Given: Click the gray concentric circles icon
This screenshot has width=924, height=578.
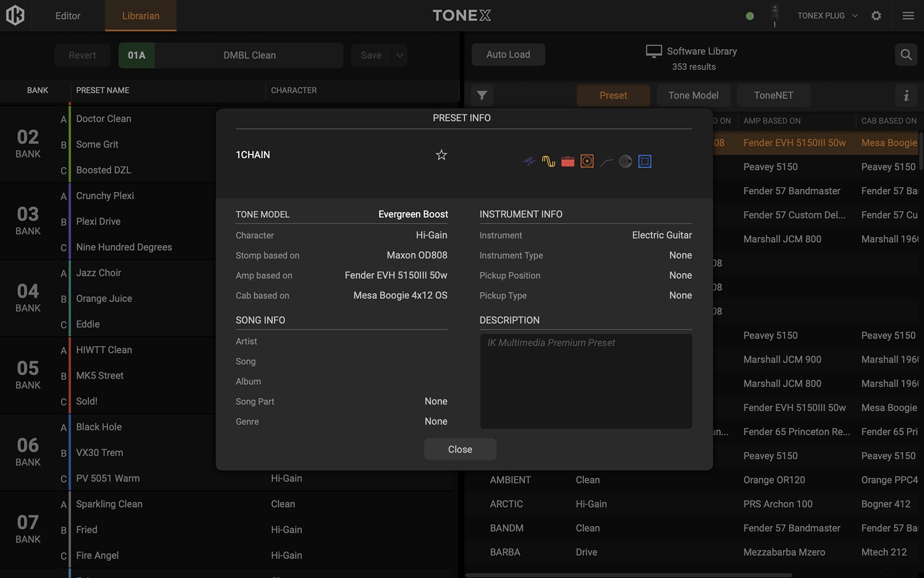Looking at the screenshot, I should (625, 161).
